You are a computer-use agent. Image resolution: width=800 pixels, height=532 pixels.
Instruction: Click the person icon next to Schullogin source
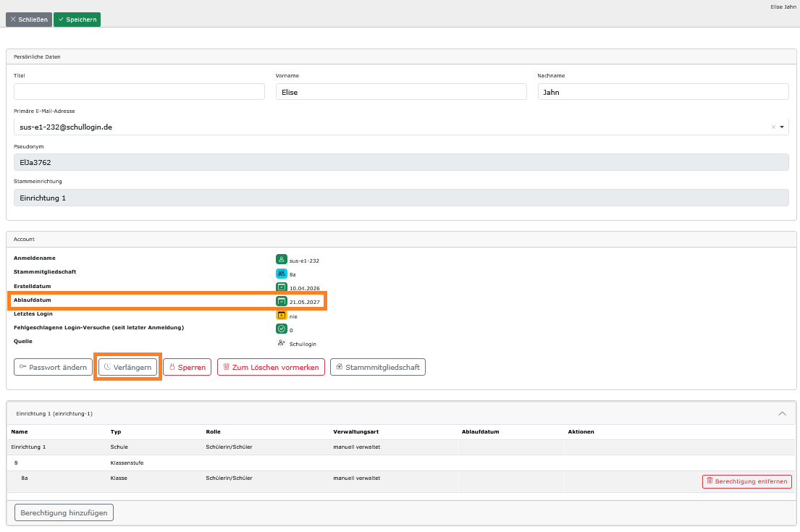tap(281, 343)
